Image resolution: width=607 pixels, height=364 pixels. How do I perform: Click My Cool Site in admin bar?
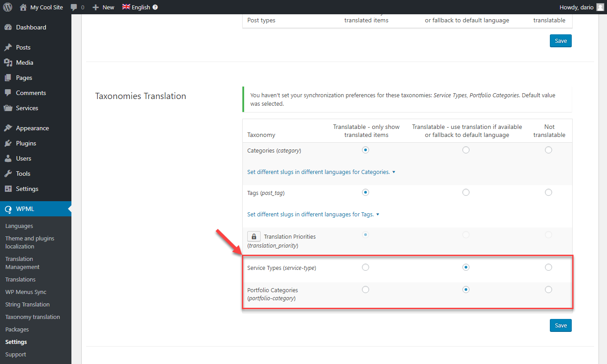[46, 7]
